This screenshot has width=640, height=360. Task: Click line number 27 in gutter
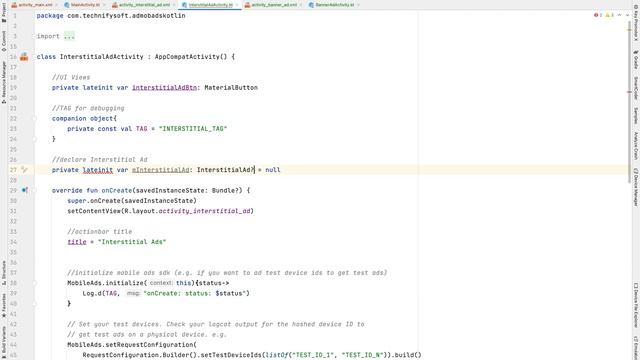13,170
